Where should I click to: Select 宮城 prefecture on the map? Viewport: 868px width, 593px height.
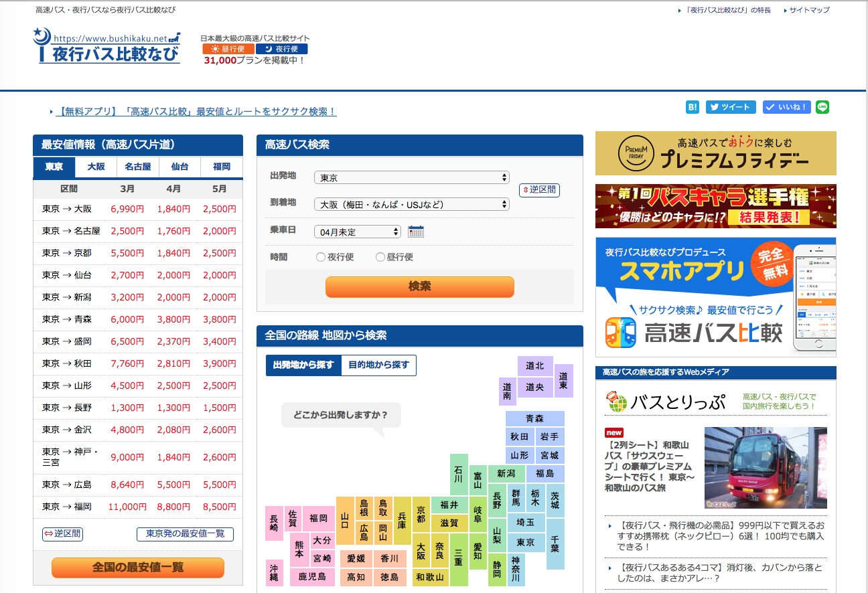click(x=550, y=455)
